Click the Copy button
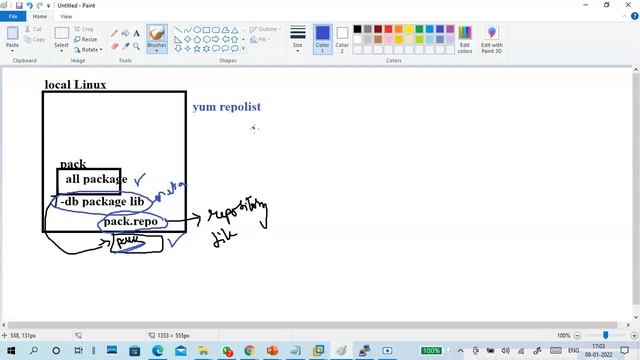The width and height of the screenshot is (640, 360). (x=34, y=40)
